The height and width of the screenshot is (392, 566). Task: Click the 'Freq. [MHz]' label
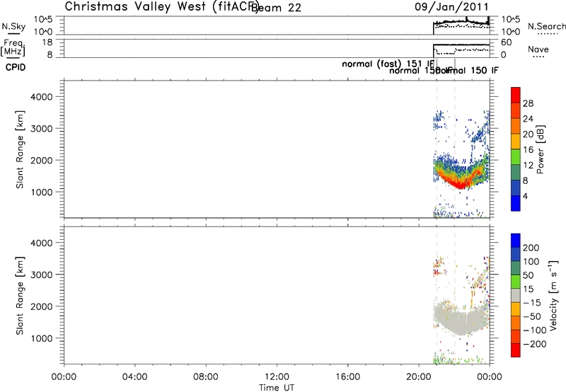(x=14, y=47)
